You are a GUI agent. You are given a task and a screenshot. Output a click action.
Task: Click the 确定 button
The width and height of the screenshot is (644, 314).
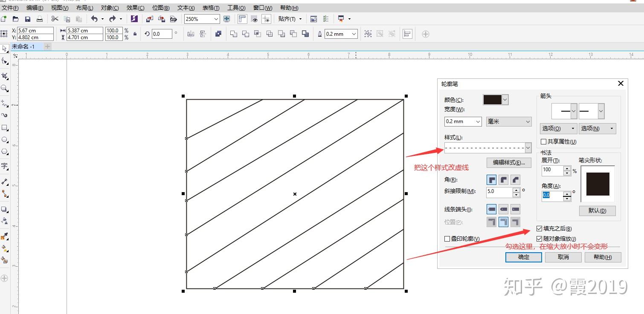point(524,257)
